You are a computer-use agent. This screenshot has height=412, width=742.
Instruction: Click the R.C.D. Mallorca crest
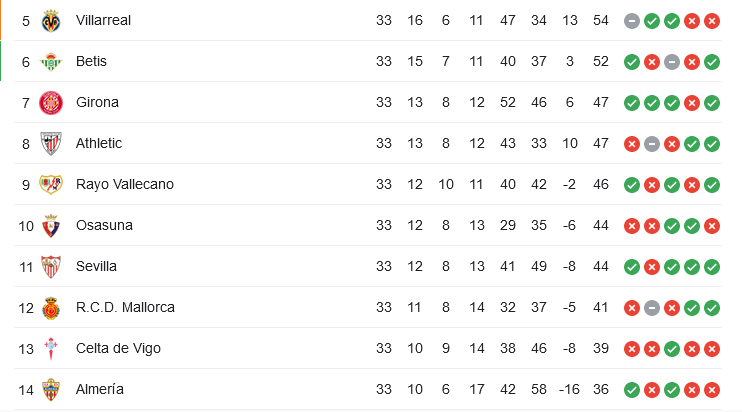pos(51,308)
